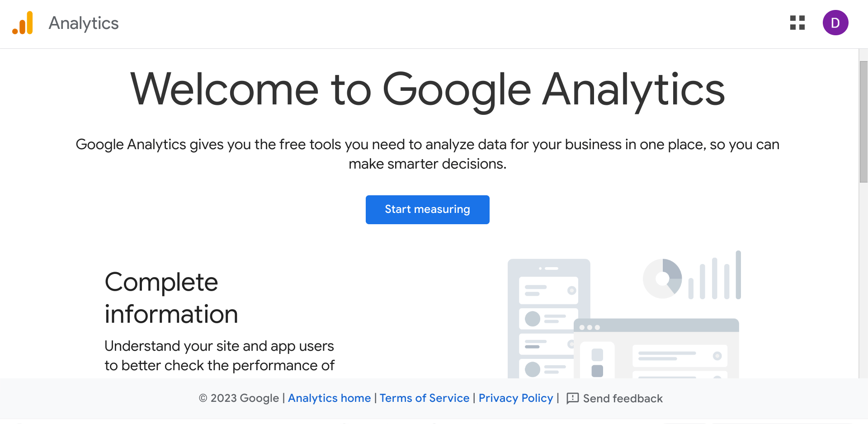Click the Start measuring button

[427, 209]
